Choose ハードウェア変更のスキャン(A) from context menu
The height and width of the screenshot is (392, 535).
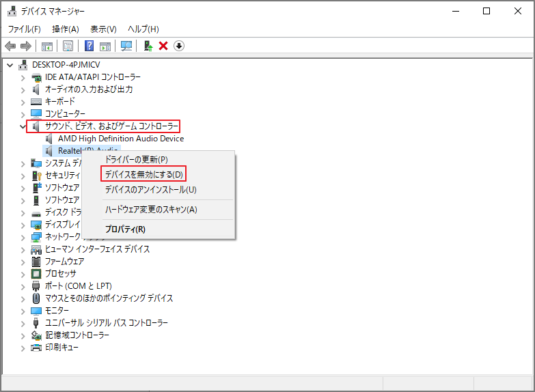tap(159, 209)
